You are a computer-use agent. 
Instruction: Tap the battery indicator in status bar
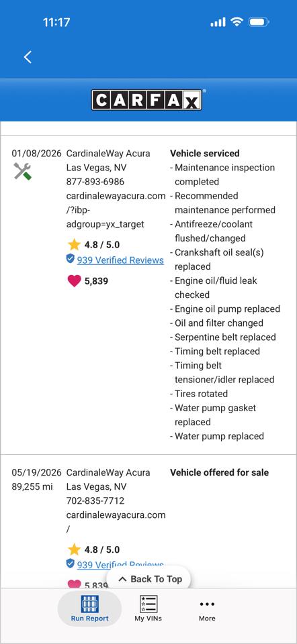259,21
